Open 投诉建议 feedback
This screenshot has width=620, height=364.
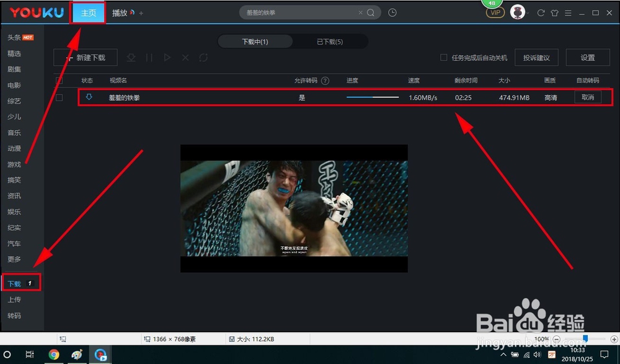pos(536,58)
